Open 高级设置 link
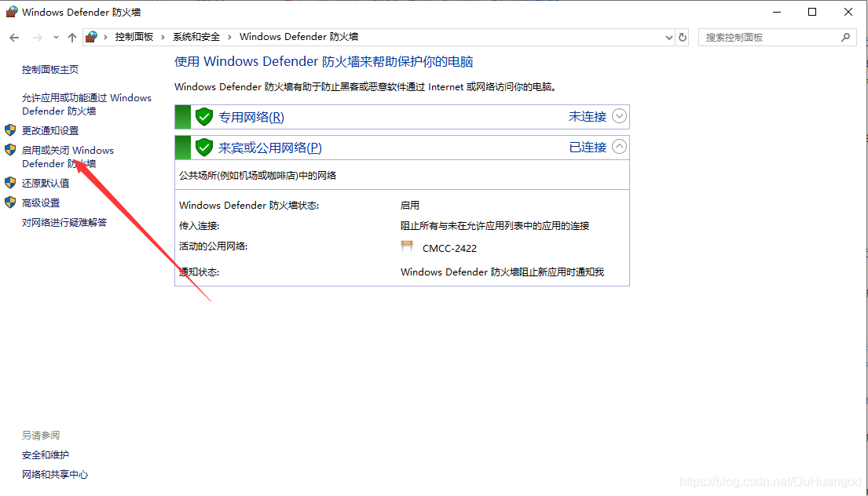Screen dimensions: 868x496 click(40, 203)
